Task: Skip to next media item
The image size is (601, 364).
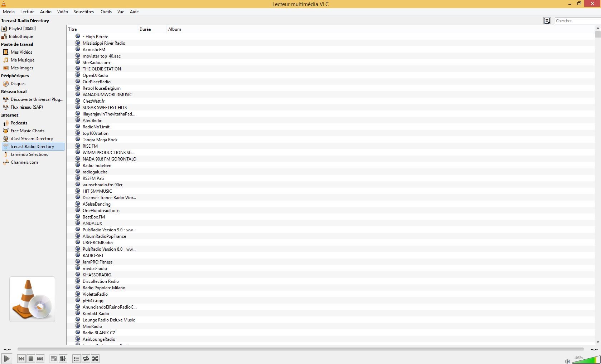Action: pos(40,359)
